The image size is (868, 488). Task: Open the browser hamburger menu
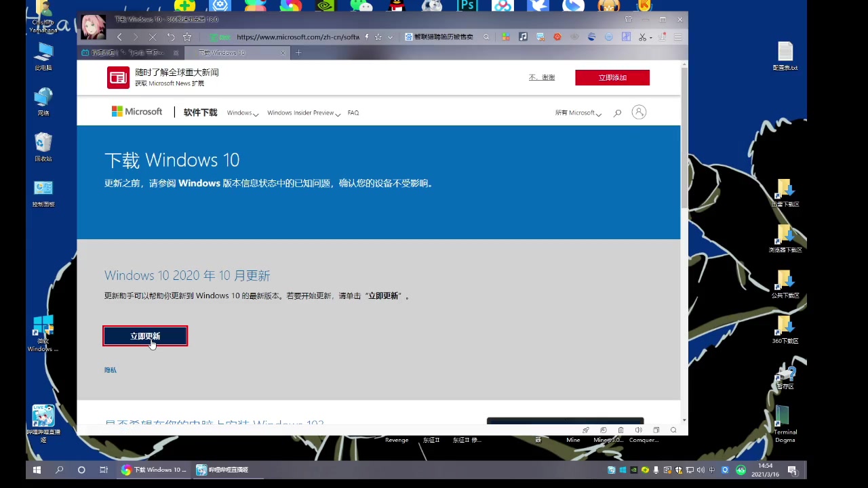[677, 37]
